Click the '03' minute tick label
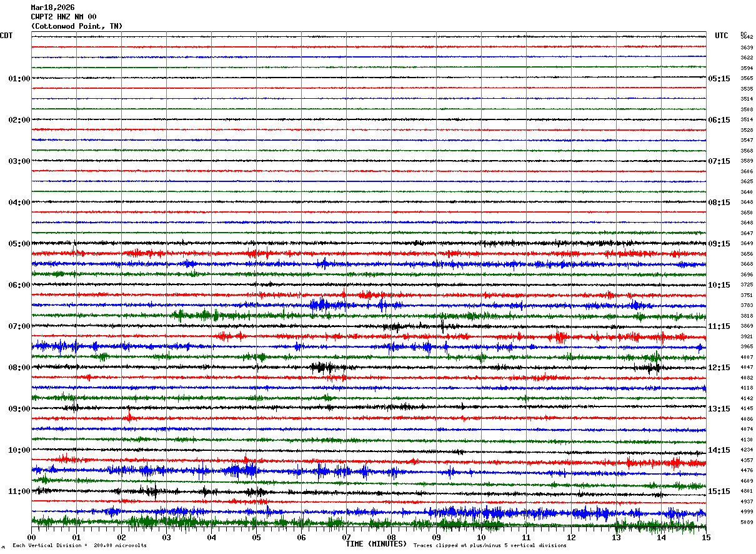Screen dimensions: 756x554 (167, 538)
